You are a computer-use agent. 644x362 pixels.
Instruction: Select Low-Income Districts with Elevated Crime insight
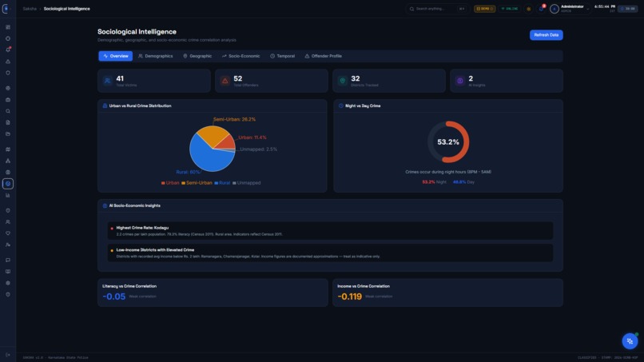pos(330,253)
